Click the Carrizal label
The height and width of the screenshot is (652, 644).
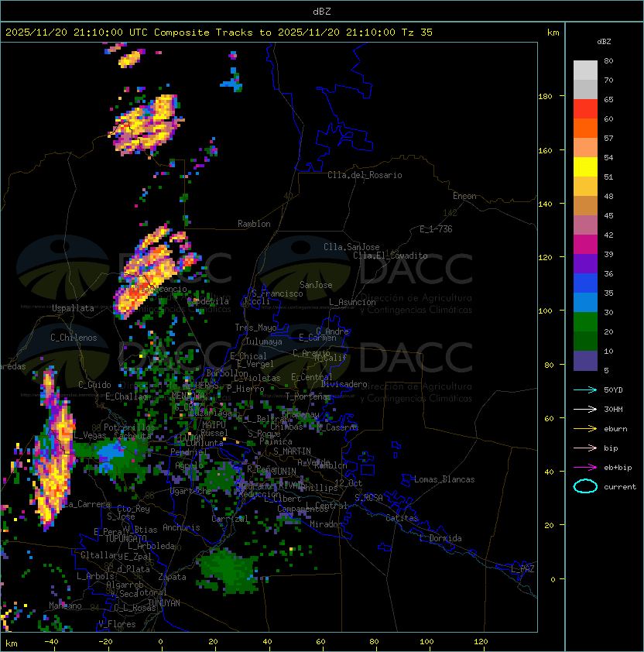pyautogui.click(x=230, y=519)
